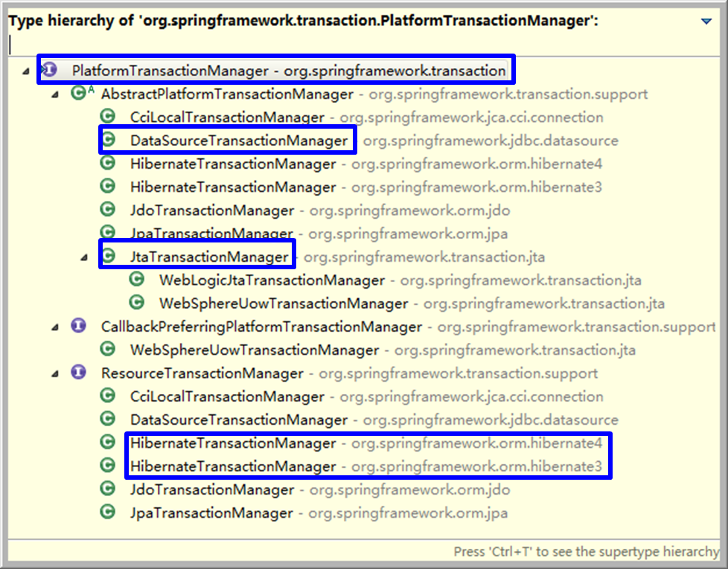Collapse the CallbackPreferringPlatformTransactionManager node
The height and width of the screenshot is (569, 728).
pyautogui.click(x=55, y=327)
